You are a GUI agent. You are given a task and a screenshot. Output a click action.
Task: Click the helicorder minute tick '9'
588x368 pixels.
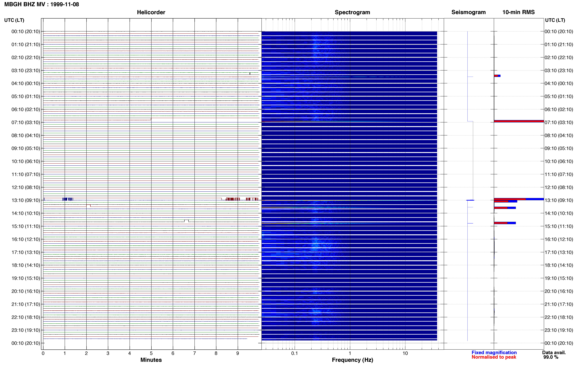point(238,353)
